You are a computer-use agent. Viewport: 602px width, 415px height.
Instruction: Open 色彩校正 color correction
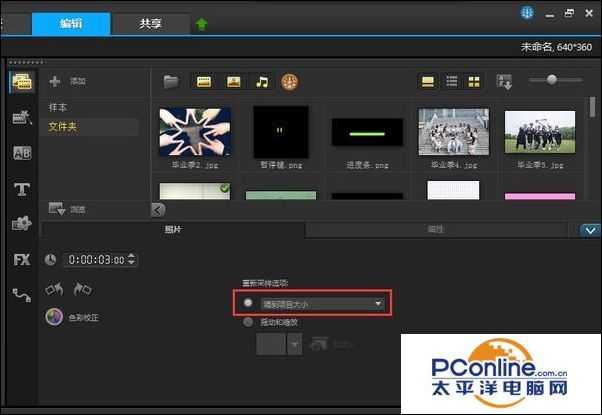73,317
